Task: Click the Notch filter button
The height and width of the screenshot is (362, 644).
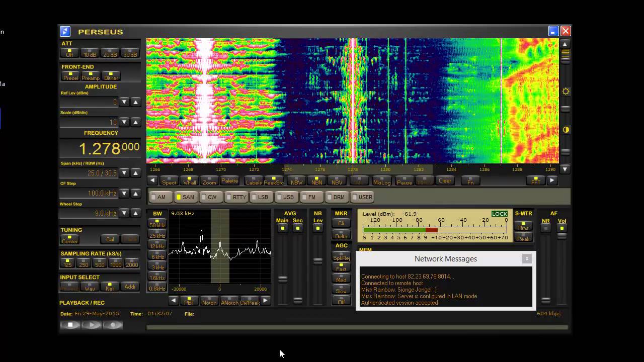Action: (209, 301)
